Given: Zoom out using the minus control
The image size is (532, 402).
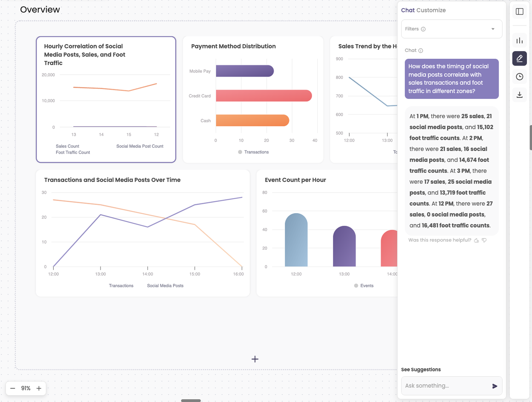Looking at the screenshot, I should (x=13, y=388).
